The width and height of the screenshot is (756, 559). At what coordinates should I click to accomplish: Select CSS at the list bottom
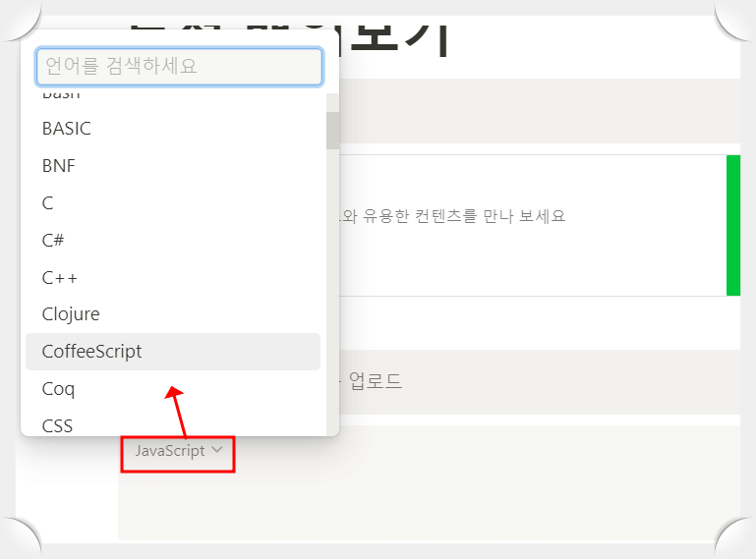point(173,424)
